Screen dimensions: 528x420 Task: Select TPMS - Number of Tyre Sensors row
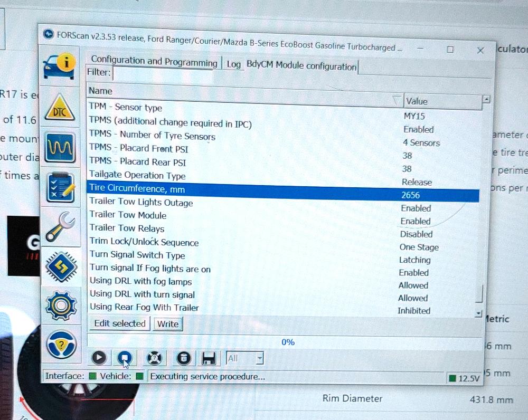[x=284, y=138]
